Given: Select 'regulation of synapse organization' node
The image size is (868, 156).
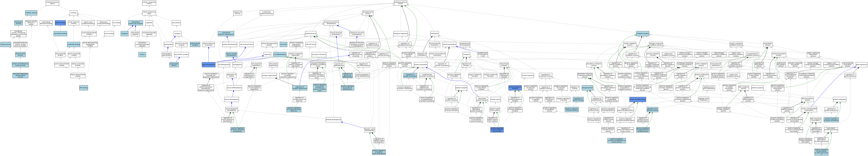Looking at the screenshot, I should (x=300, y=88).
